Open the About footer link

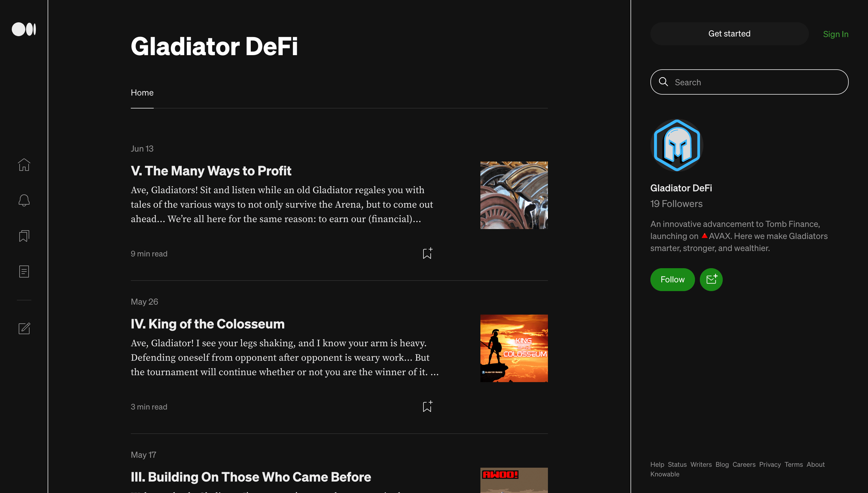point(816,464)
